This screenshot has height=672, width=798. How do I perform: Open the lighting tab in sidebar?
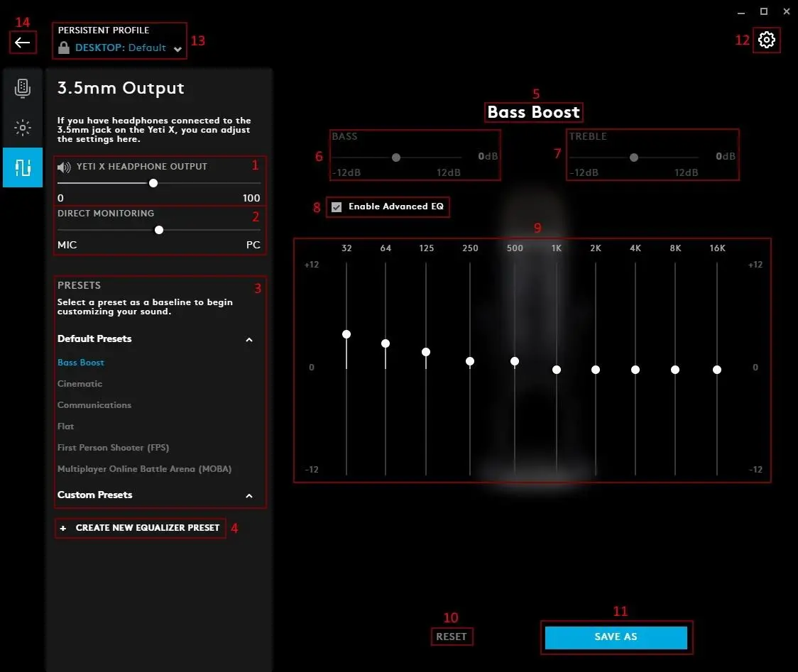23,127
